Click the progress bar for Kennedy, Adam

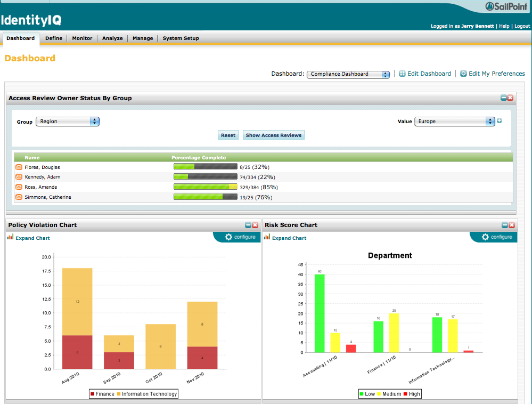coord(206,176)
